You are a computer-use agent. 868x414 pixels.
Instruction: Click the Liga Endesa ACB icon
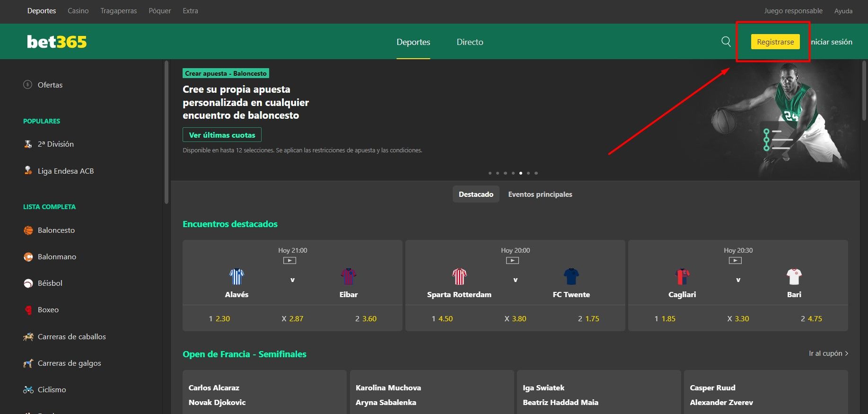click(x=28, y=170)
